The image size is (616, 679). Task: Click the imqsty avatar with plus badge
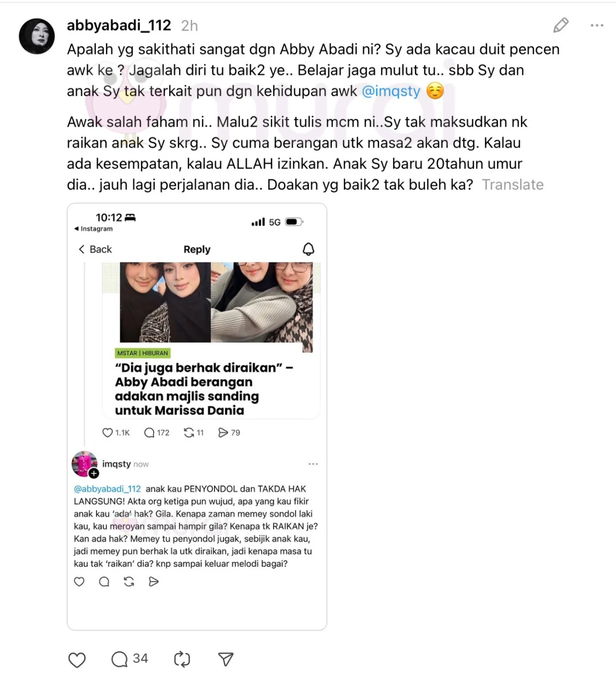point(85,464)
